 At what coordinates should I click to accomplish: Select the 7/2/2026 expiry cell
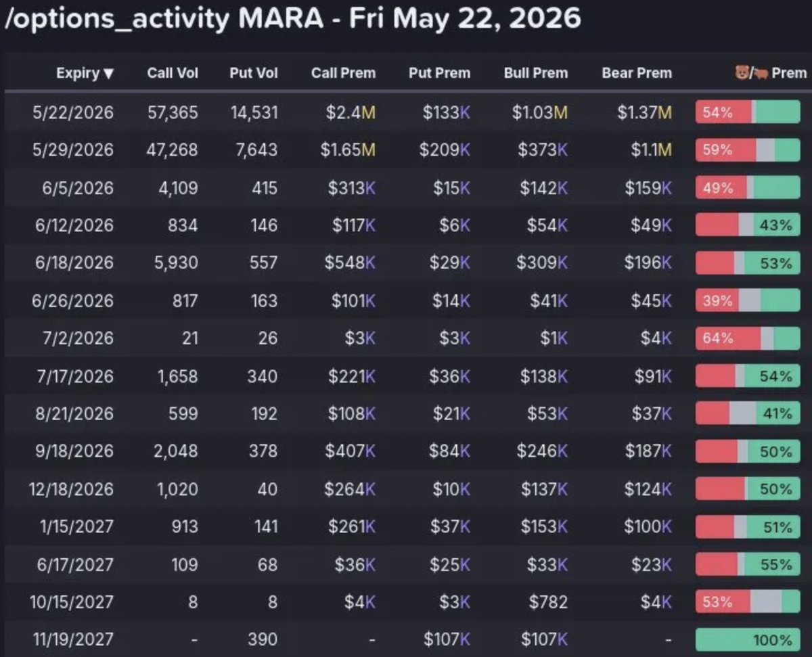[x=78, y=338]
